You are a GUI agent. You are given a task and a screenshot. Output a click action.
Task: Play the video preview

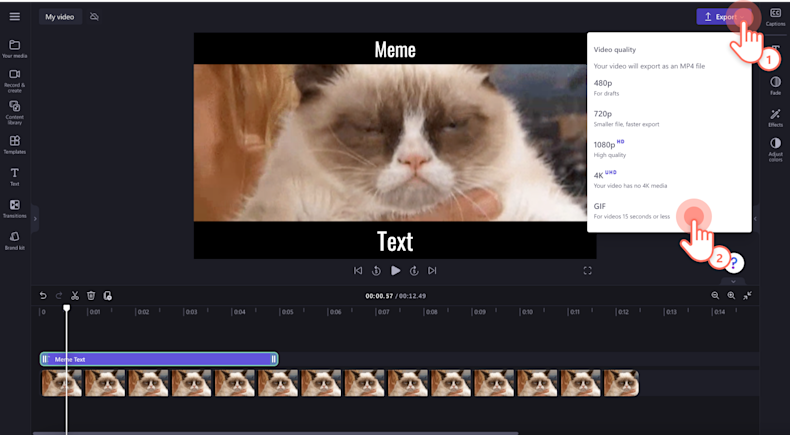(396, 271)
